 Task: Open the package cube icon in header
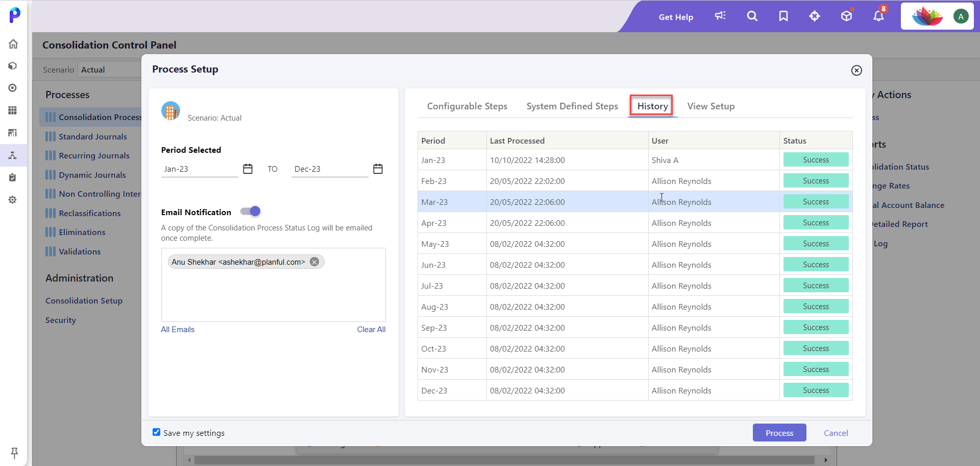point(846,16)
